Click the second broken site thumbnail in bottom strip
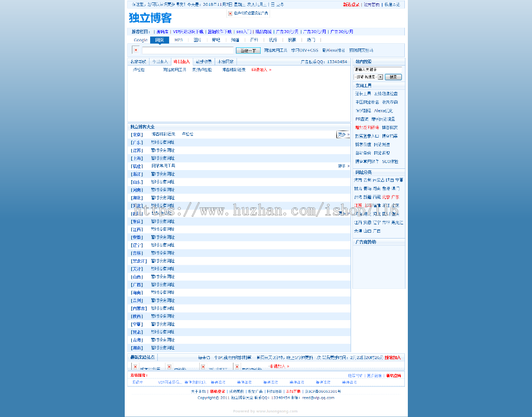 [x=169, y=366]
